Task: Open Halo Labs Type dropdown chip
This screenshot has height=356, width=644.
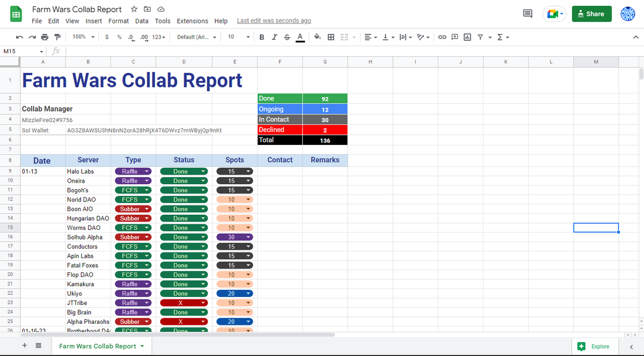Action: coord(133,171)
